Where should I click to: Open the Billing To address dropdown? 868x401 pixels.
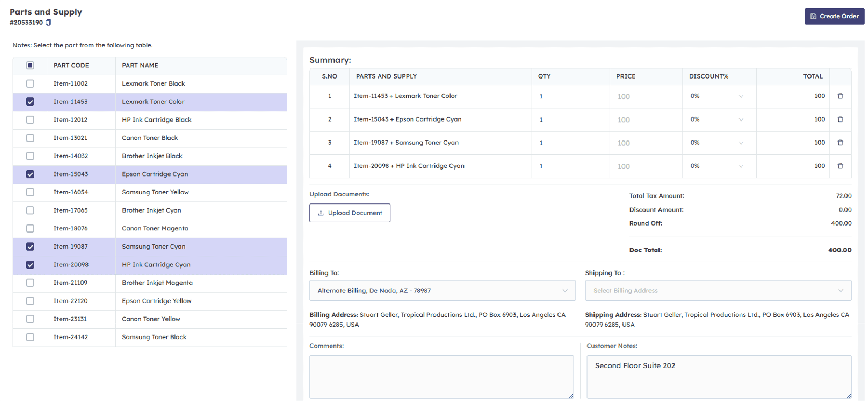click(x=442, y=291)
